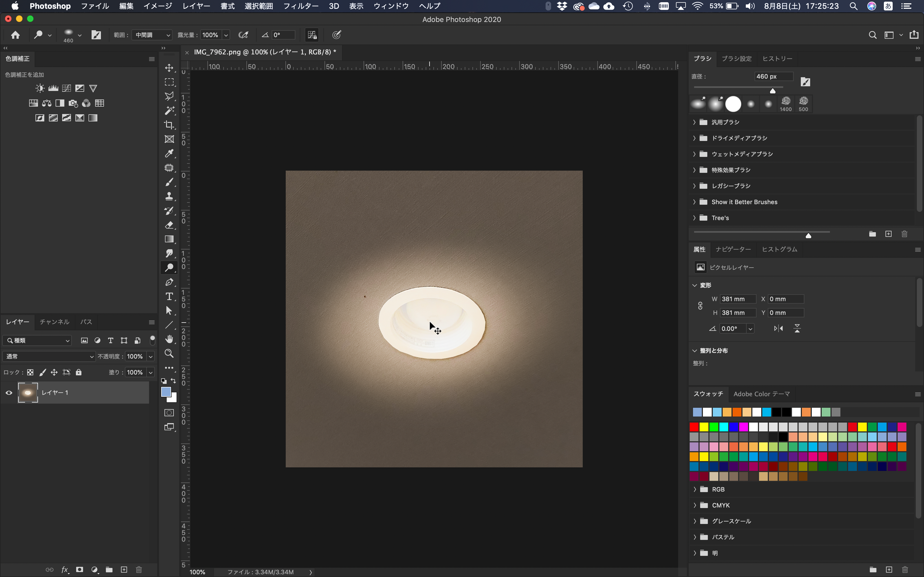Viewport: 924px width, 577px height.
Task: Click the foreground color swatch
Action: coord(166,392)
